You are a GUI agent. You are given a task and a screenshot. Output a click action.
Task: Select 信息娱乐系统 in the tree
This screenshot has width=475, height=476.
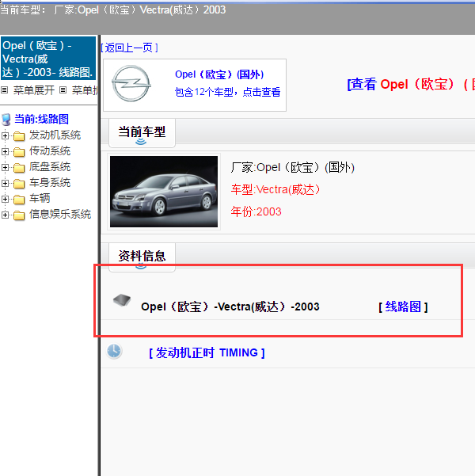(x=60, y=214)
